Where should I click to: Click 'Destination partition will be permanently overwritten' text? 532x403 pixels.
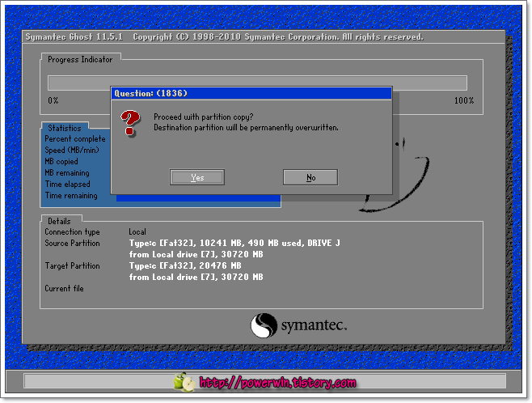(246, 128)
